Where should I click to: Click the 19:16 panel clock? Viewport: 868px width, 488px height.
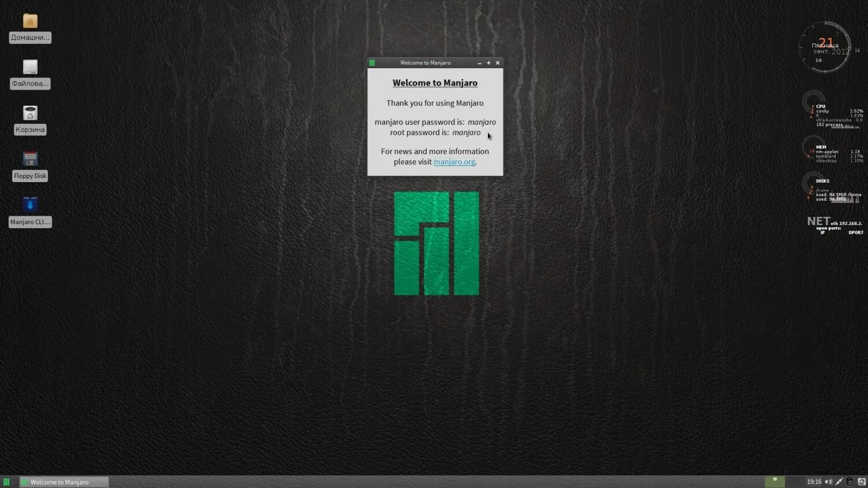[x=814, y=482]
